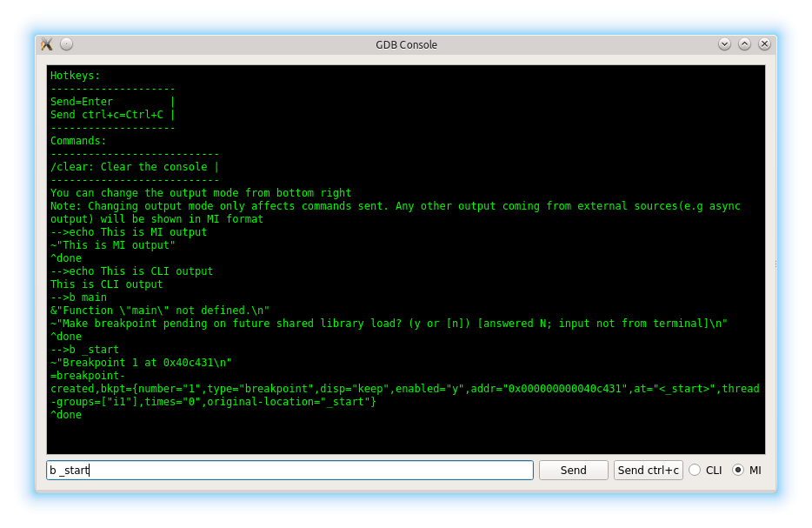Image resolution: width=812 pixels, height=528 pixels.
Task: Click the '=breakpoint-' async output line
Action: pyautogui.click(x=88, y=376)
